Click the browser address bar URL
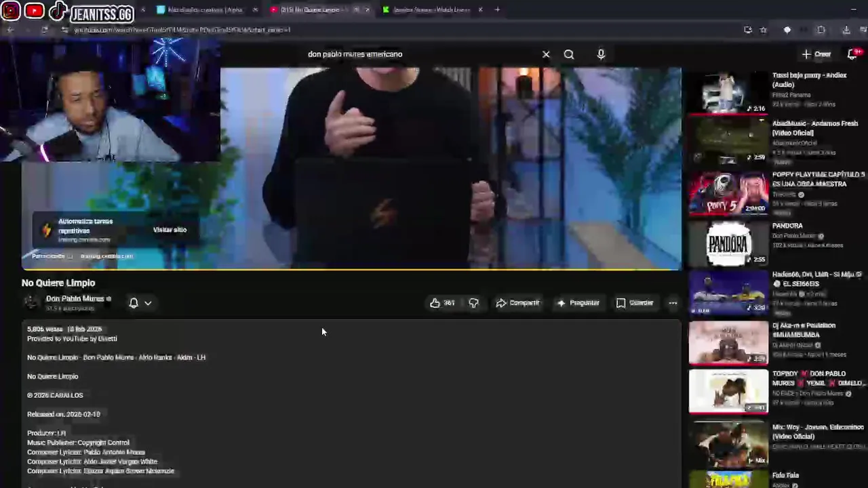 coord(182,30)
